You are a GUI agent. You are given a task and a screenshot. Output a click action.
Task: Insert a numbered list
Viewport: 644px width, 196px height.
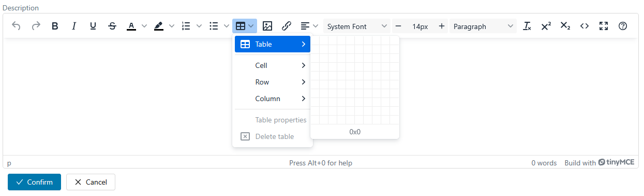coord(186,26)
